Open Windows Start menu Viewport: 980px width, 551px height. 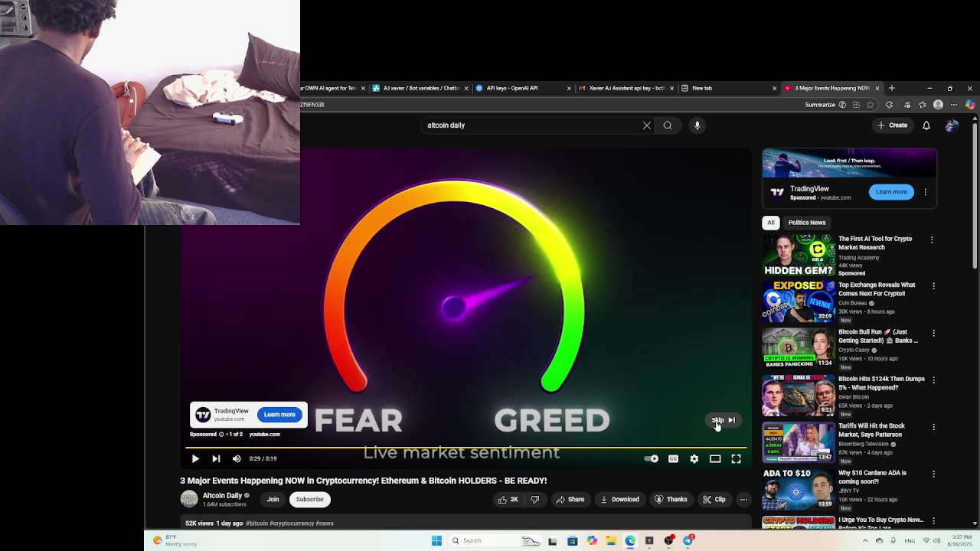[x=436, y=540]
